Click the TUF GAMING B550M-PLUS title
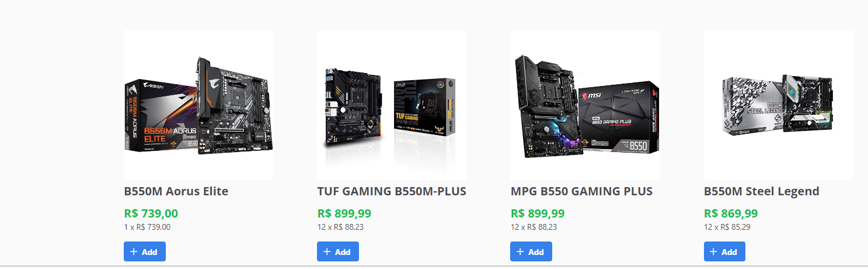The height and width of the screenshot is (269, 868). [x=392, y=191]
